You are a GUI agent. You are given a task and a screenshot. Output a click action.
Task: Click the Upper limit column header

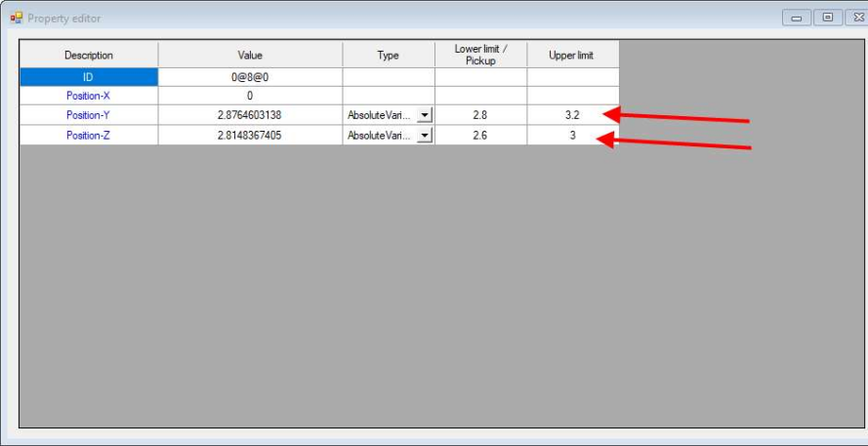(x=573, y=55)
